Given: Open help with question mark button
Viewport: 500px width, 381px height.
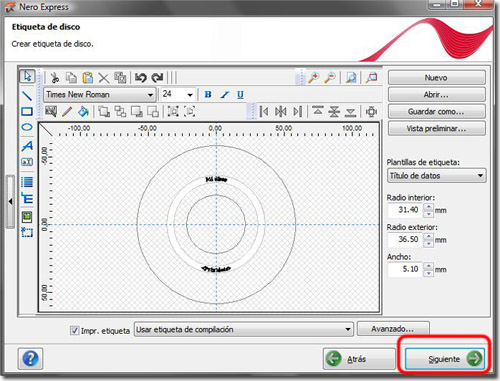Looking at the screenshot, I should point(30,359).
